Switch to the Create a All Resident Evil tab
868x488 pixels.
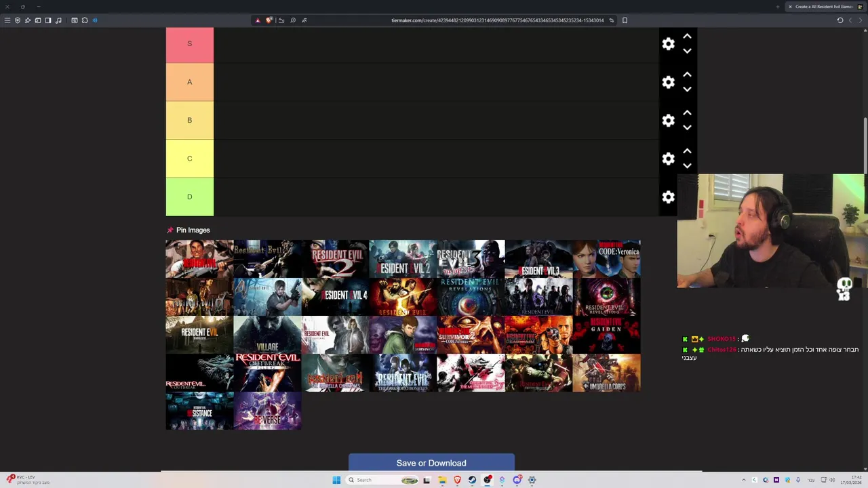tap(824, 7)
